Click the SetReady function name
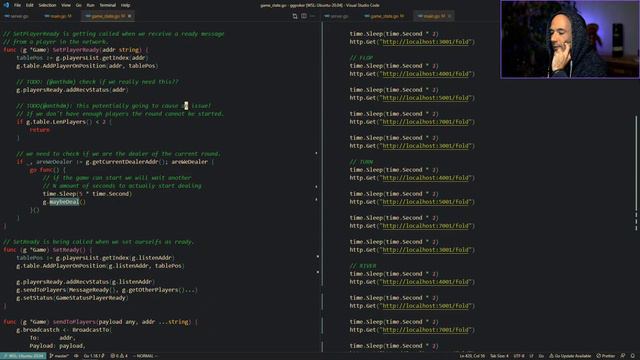The height and width of the screenshot is (360, 640). pos(65,250)
